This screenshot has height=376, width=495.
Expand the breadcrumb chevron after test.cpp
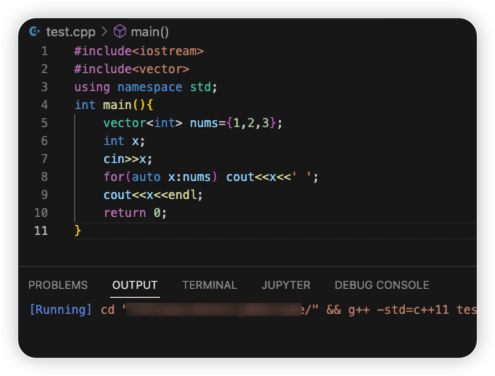(x=104, y=32)
